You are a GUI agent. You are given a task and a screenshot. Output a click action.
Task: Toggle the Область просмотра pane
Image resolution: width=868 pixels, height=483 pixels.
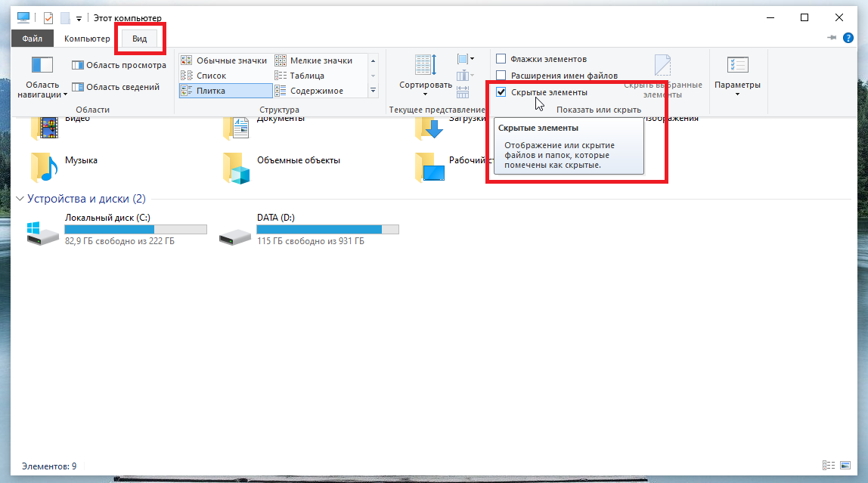[119, 65]
